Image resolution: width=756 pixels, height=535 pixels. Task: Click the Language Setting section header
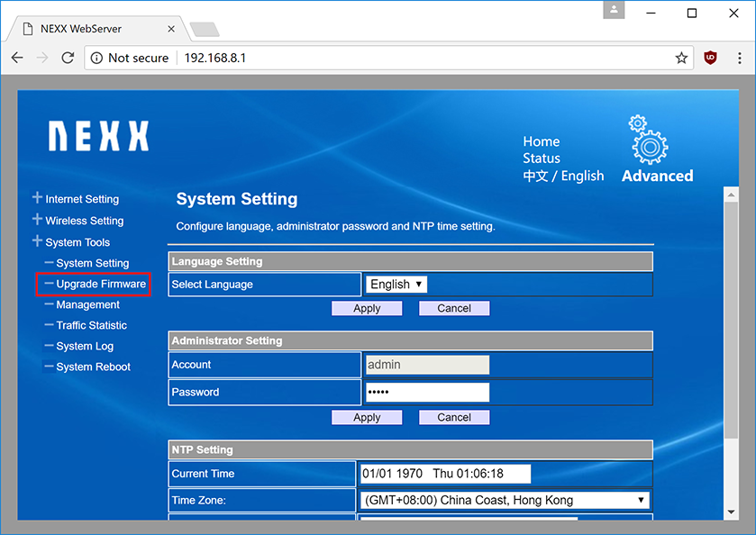click(x=410, y=262)
